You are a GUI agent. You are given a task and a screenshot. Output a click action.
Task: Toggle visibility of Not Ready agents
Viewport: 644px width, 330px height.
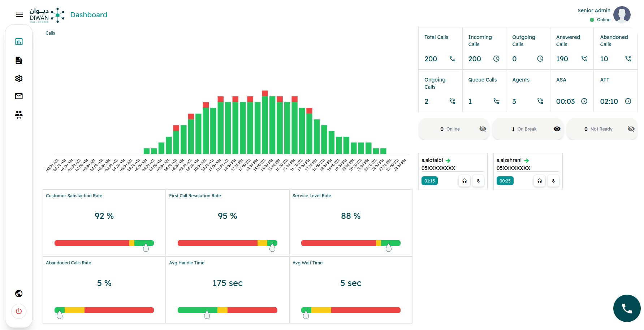pyautogui.click(x=631, y=129)
